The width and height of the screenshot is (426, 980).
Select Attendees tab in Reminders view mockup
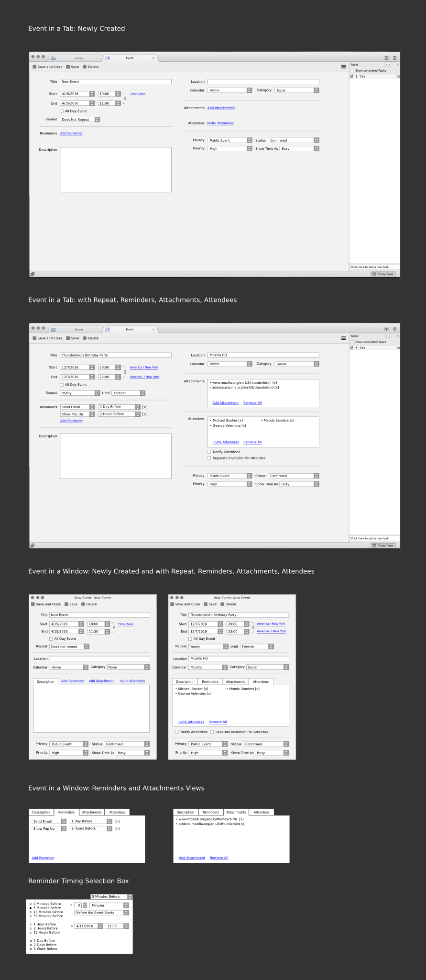pos(117,812)
